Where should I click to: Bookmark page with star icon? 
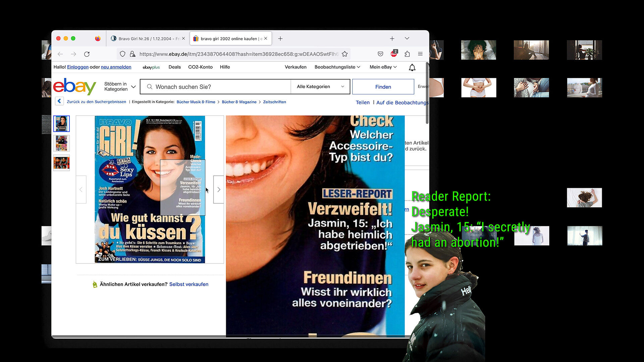[344, 54]
